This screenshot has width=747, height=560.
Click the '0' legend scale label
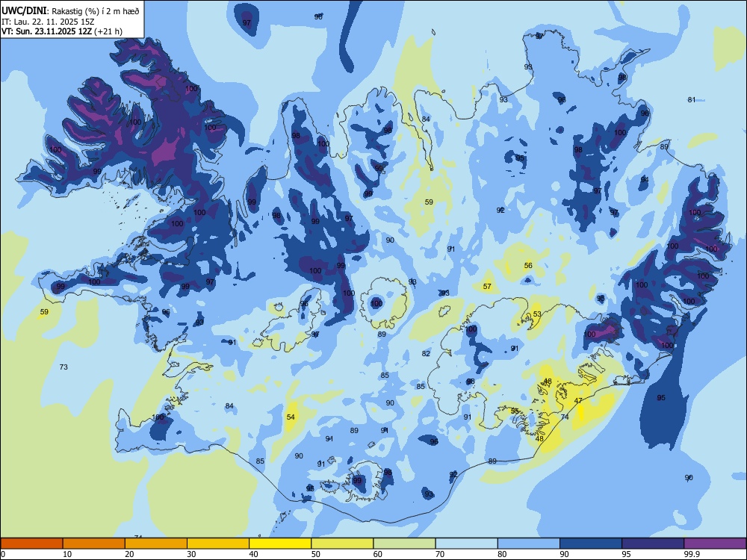(x=2, y=554)
